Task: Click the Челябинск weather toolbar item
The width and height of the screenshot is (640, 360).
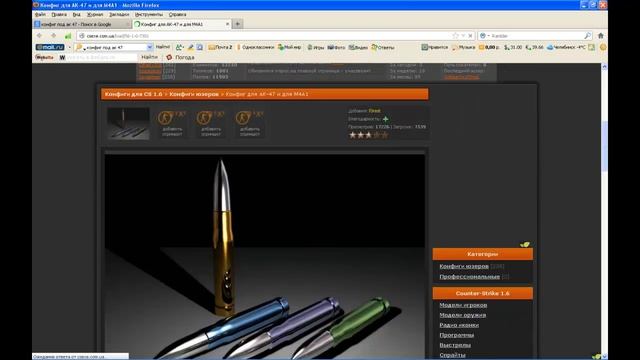Action: [x=566, y=47]
